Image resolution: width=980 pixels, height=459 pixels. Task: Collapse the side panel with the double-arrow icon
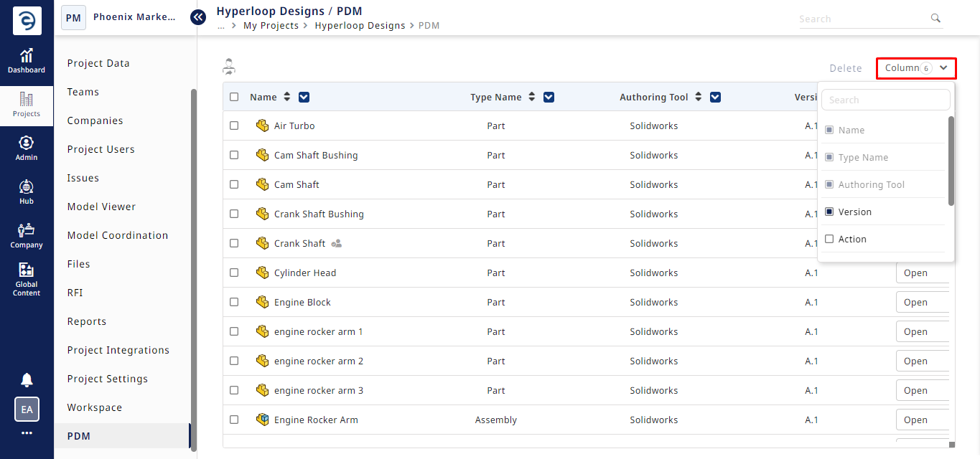point(198,16)
